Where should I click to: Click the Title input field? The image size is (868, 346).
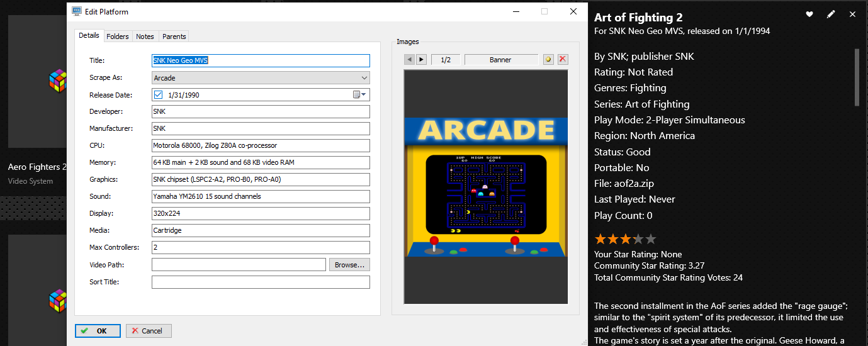point(261,60)
